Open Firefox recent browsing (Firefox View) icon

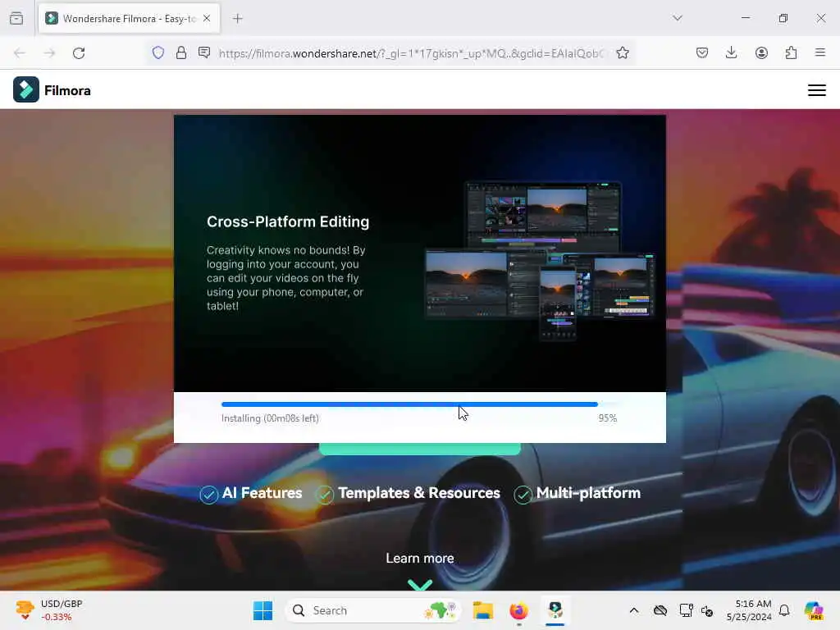tap(16, 18)
